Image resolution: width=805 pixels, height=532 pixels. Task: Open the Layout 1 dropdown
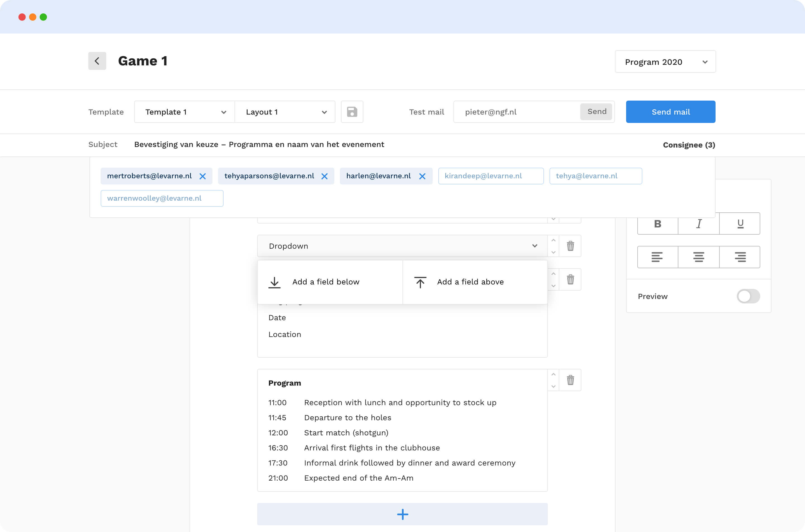click(285, 112)
